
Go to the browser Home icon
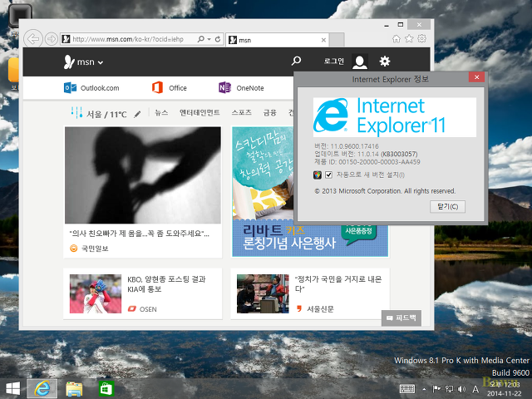pos(397,39)
